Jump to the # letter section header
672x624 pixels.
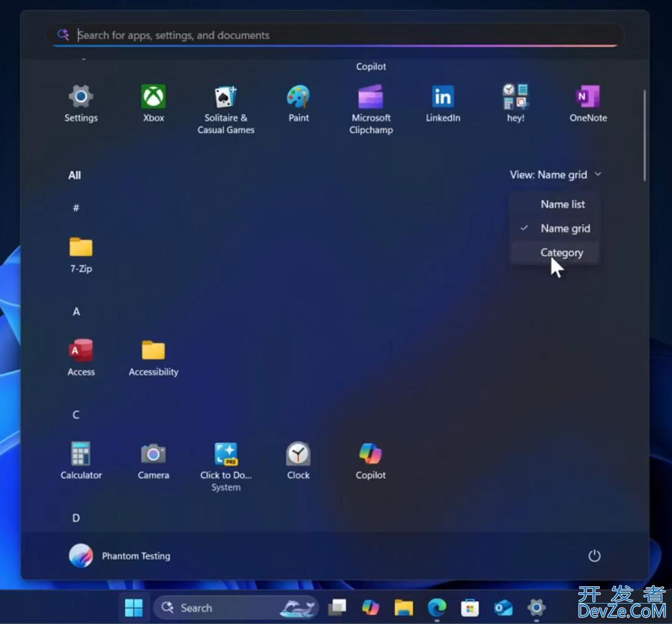76,208
